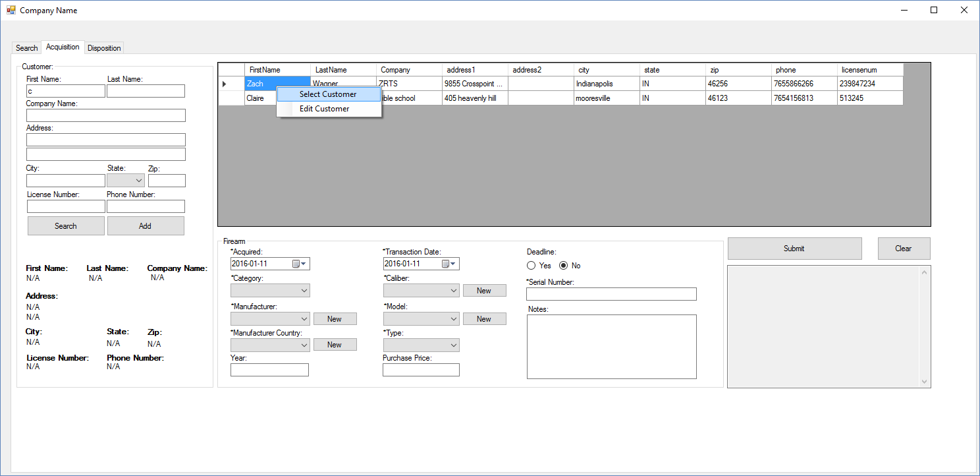980x476 pixels.
Task: Click the Phone Number input field
Action: tap(146, 206)
